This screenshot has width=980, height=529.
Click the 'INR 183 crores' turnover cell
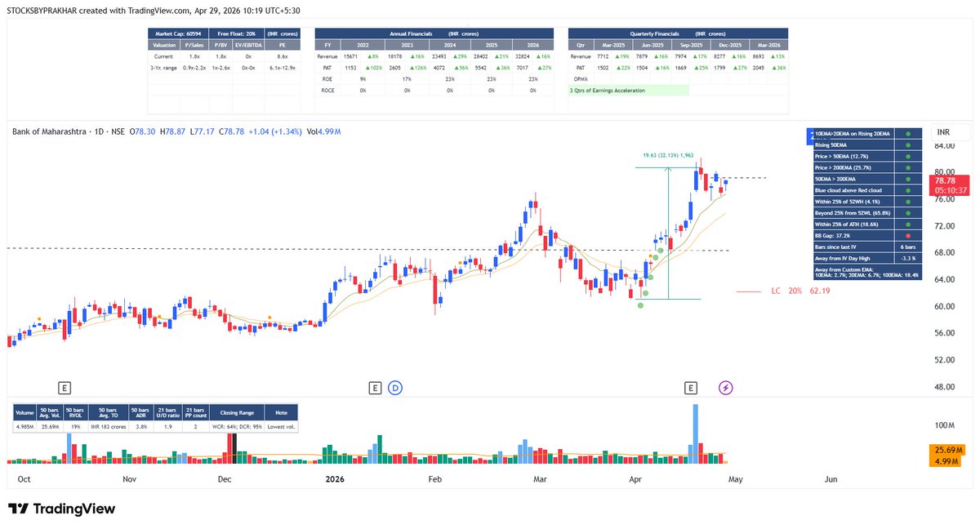[x=109, y=427]
